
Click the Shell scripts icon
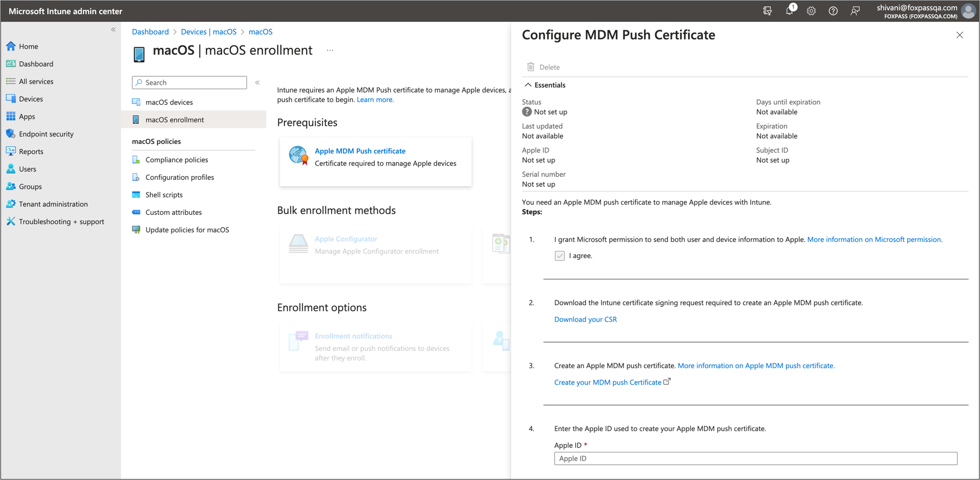[136, 194]
